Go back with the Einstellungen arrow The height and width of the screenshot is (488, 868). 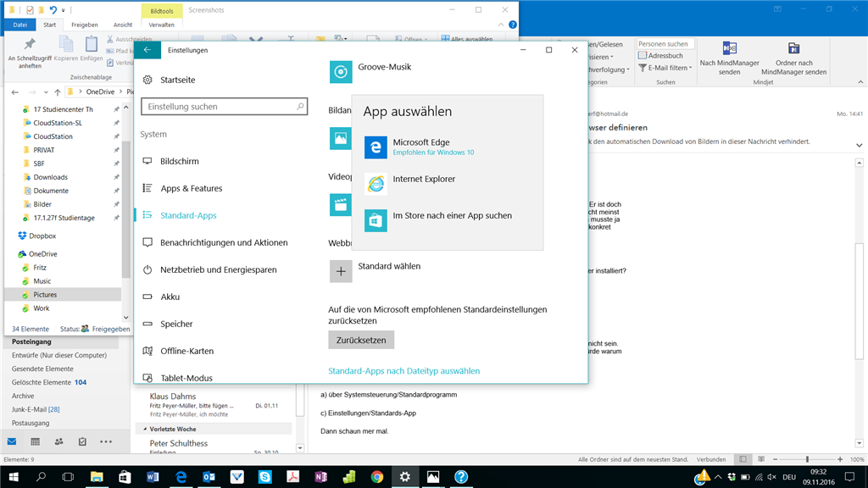147,50
